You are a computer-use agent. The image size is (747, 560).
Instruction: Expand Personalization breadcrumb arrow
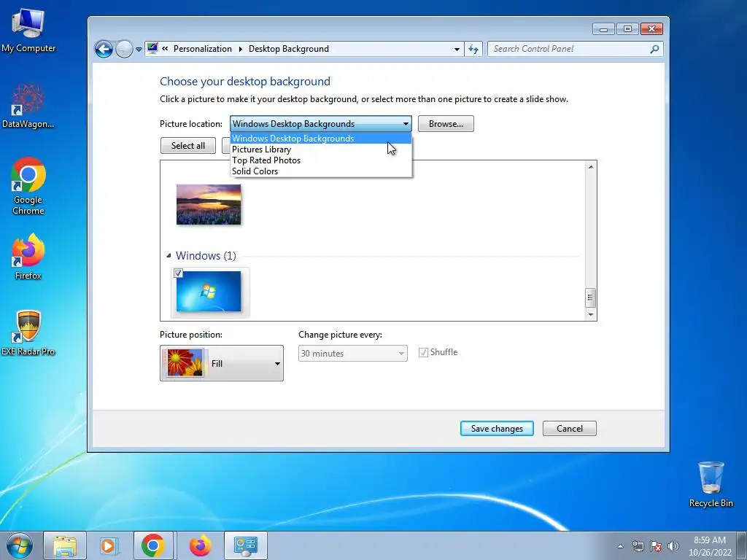[240, 49]
